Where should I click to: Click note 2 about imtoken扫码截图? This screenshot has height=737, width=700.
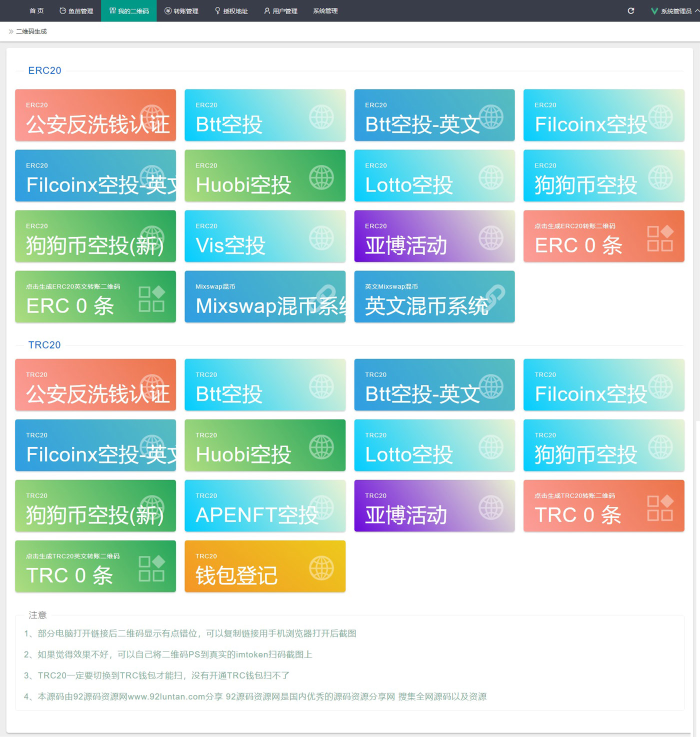[168, 654]
